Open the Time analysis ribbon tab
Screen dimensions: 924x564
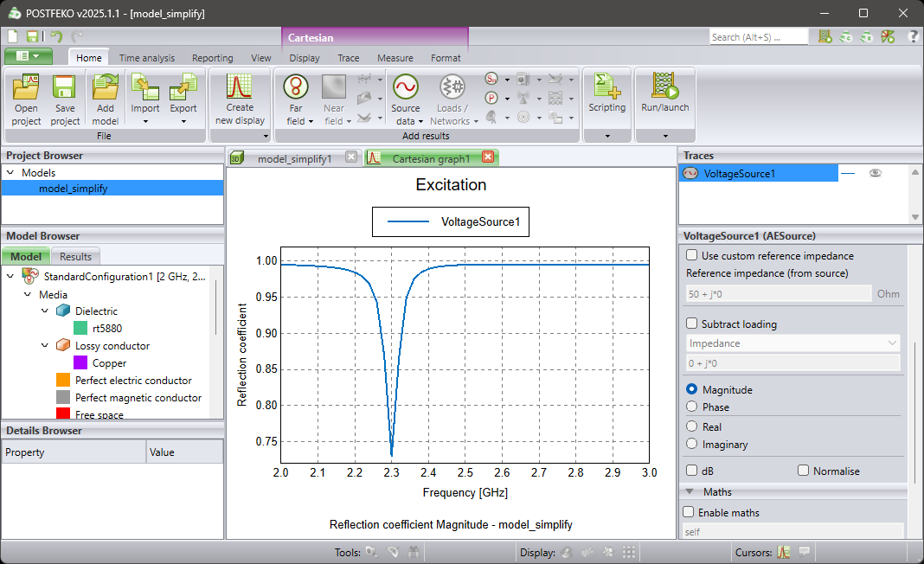click(147, 58)
